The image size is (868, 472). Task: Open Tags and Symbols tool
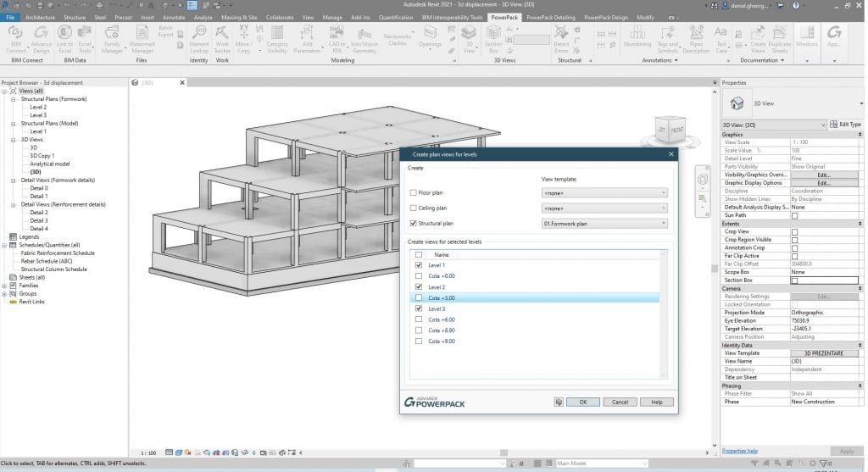(667, 39)
